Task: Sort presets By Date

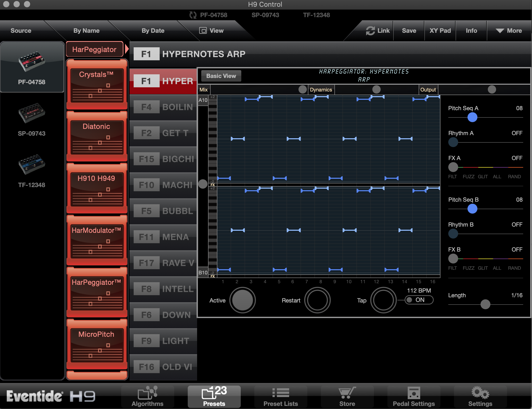Action: pyautogui.click(x=153, y=31)
